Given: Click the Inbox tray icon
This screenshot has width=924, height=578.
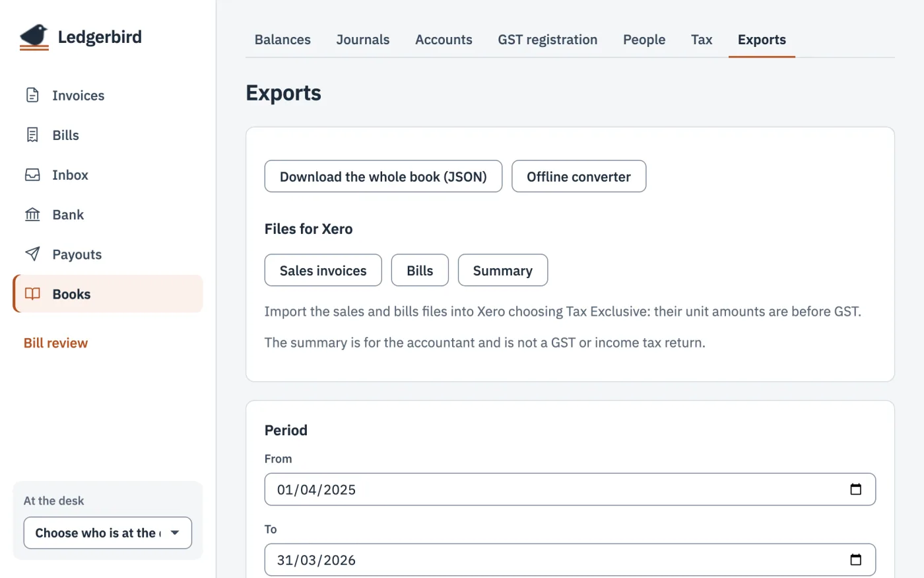Looking at the screenshot, I should tap(32, 175).
